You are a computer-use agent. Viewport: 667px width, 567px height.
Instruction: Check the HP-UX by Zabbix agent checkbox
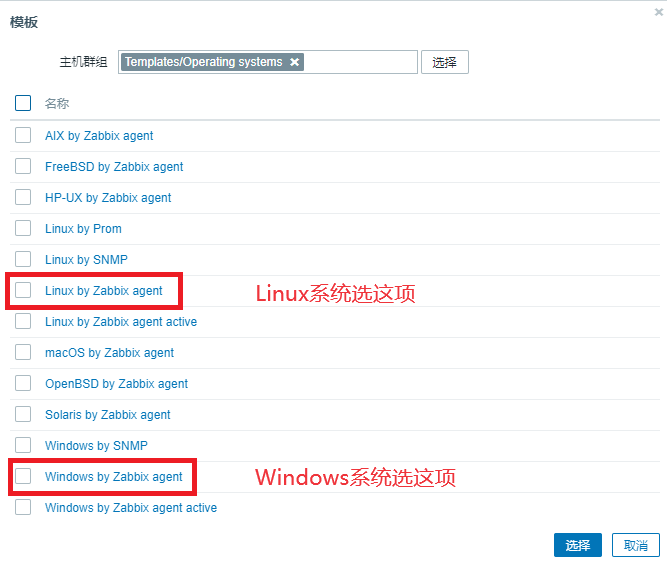[23, 197]
